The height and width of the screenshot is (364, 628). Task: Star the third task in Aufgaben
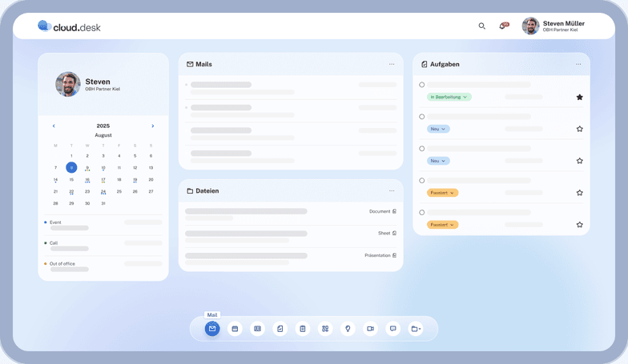[x=580, y=161]
